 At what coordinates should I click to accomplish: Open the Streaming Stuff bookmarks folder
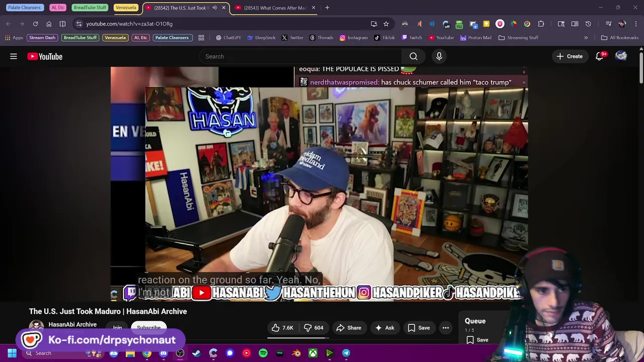coord(518,38)
